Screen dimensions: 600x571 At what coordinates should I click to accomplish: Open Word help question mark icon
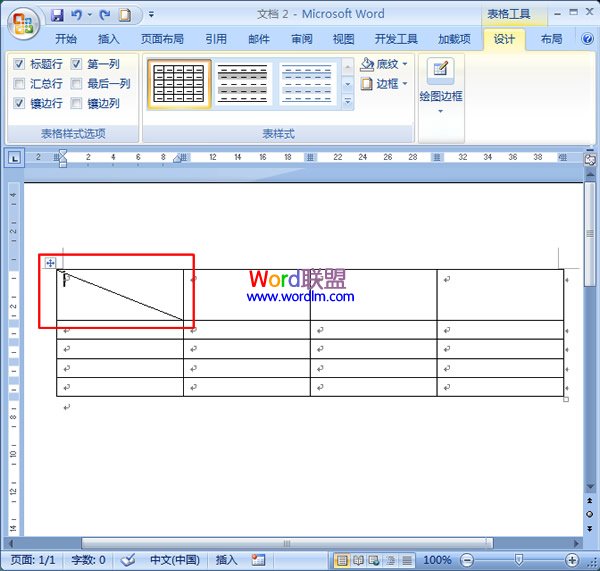click(x=585, y=40)
